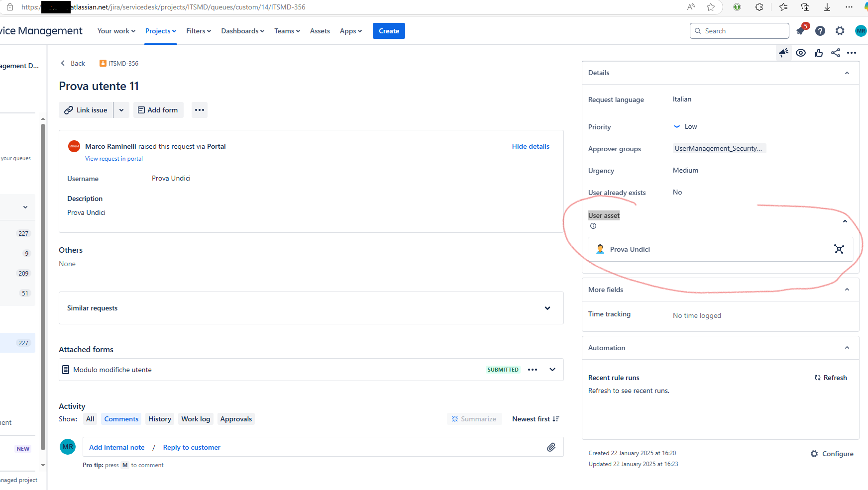Click the blue Create button
This screenshot has height=490, width=868.
click(389, 30)
